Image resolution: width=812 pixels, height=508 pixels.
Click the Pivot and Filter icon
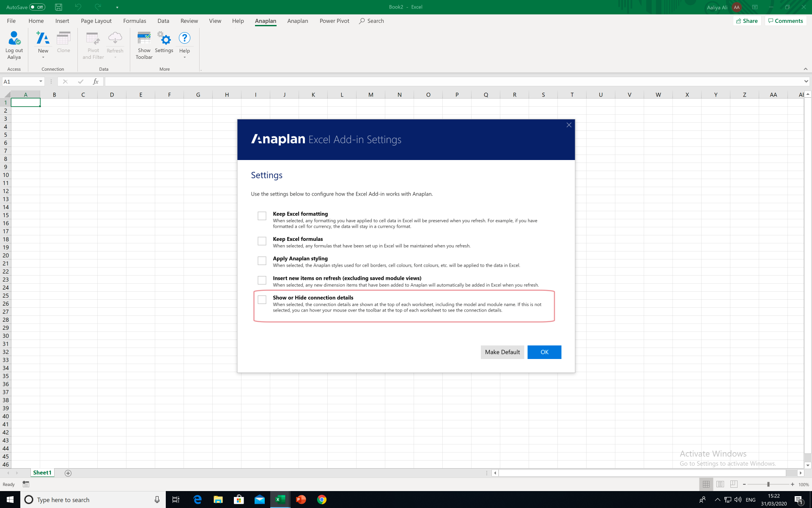pyautogui.click(x=93, y=39)
